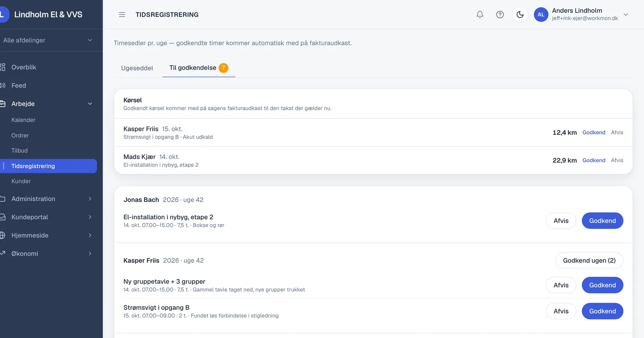Open the user account dropdown chevron
The height and width of the screenshot is (338, 644).
(626, 14)
